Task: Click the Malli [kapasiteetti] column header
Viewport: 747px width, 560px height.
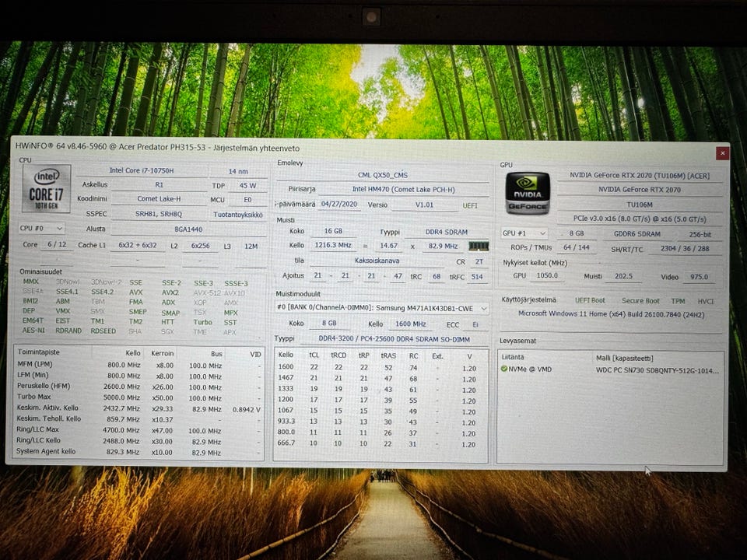Action: (x=624, y=358)
